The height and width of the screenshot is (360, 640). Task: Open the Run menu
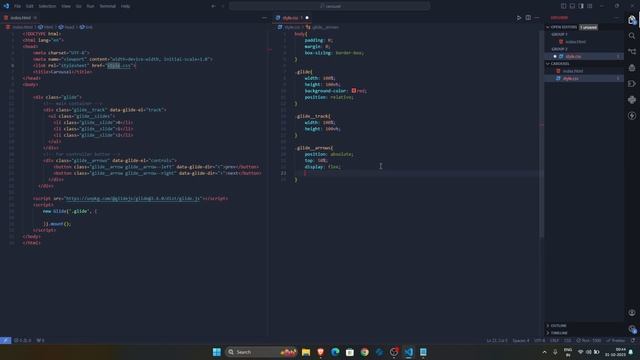(90, 6)
